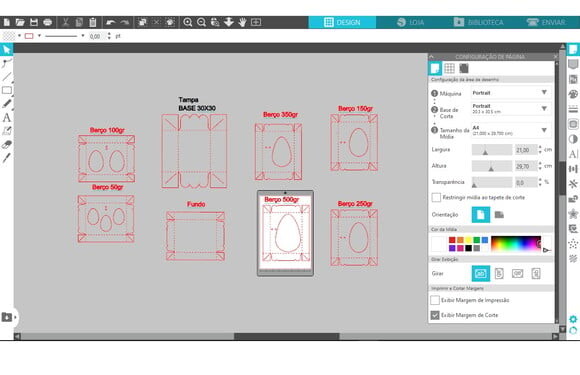Collapse the Configuração de Página panel

[x=431, y=57]
